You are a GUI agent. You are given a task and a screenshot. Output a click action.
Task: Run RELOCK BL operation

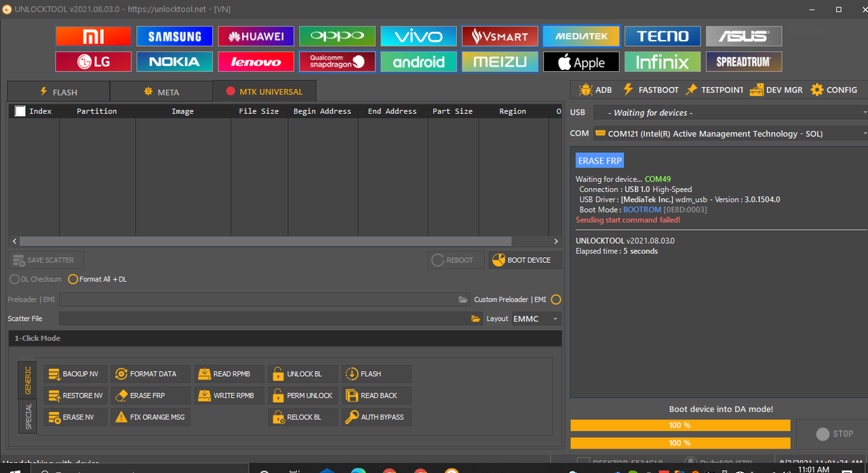pos(302,417)
